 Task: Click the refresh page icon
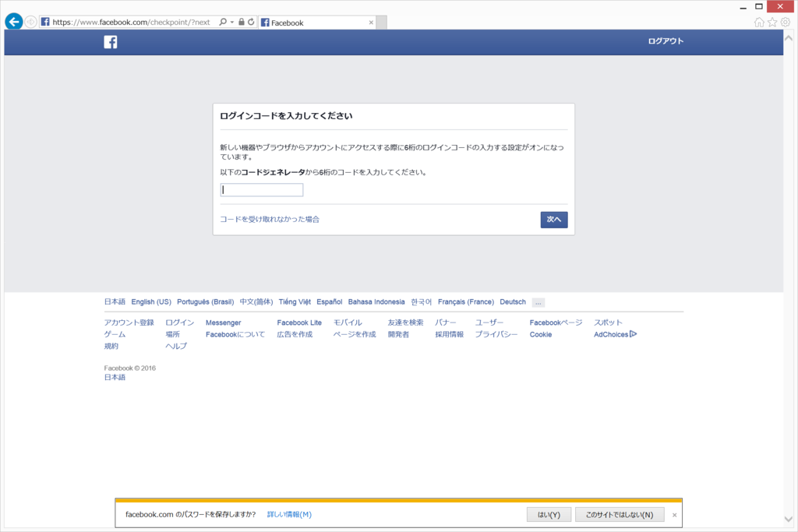(251, 22)
